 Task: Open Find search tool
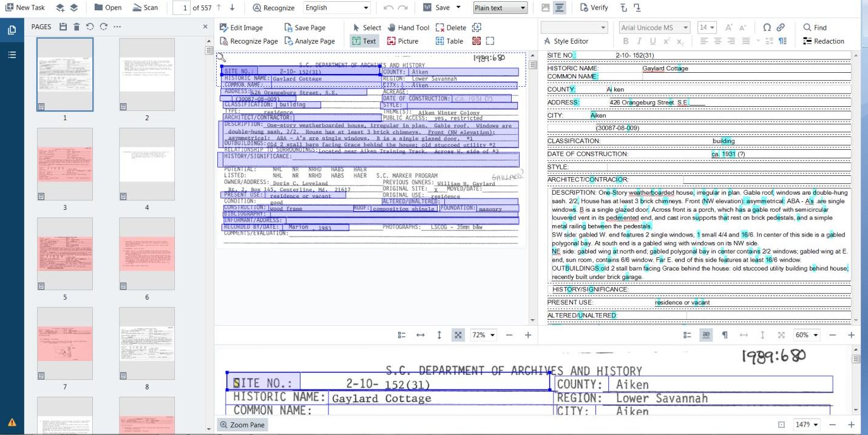(x=815, y=27)
